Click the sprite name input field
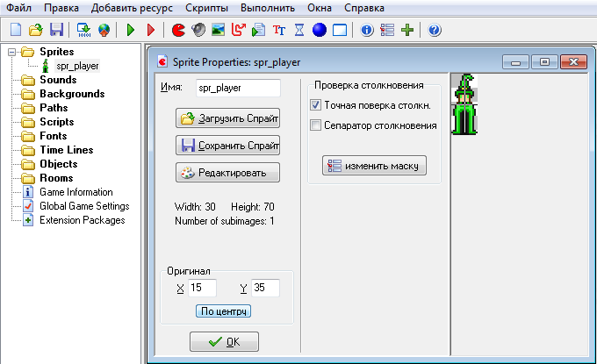 238,88
